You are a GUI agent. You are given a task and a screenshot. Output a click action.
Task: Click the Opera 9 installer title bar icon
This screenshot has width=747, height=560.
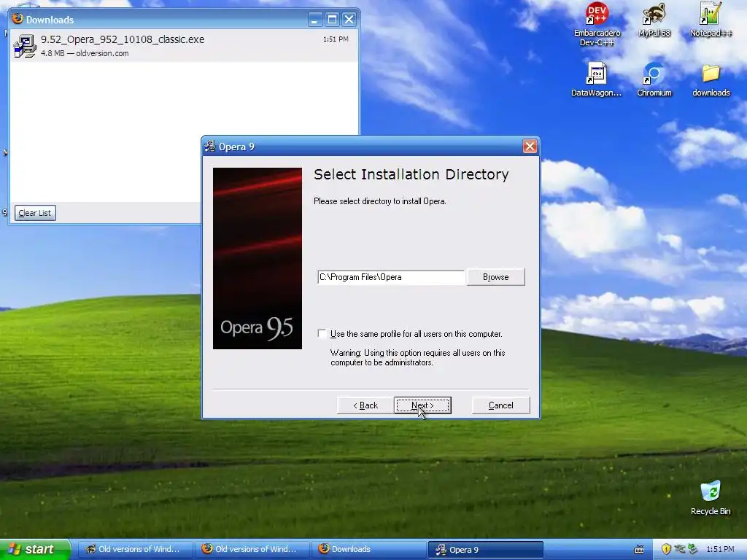point(210,146)
